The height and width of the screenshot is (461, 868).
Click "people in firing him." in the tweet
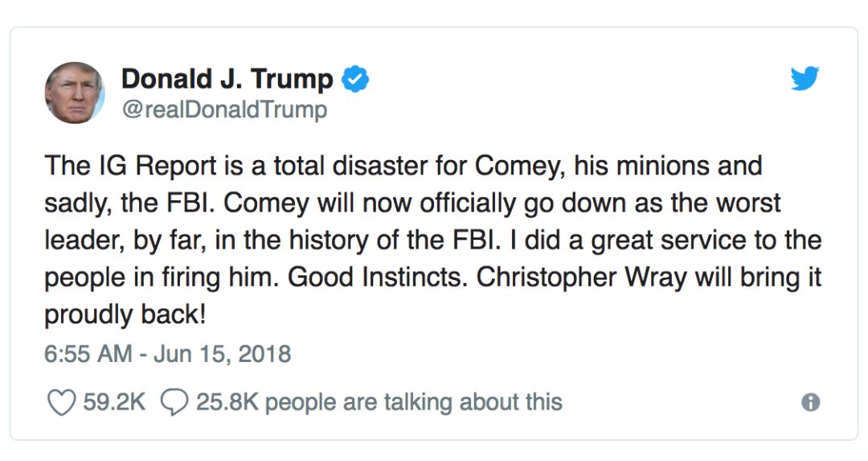tap(162, 278)
